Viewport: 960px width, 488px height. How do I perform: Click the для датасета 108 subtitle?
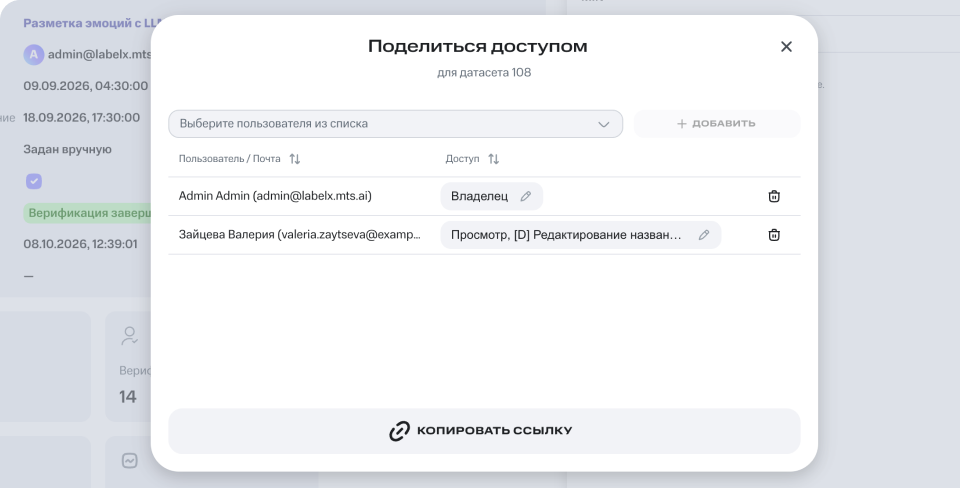484,73
